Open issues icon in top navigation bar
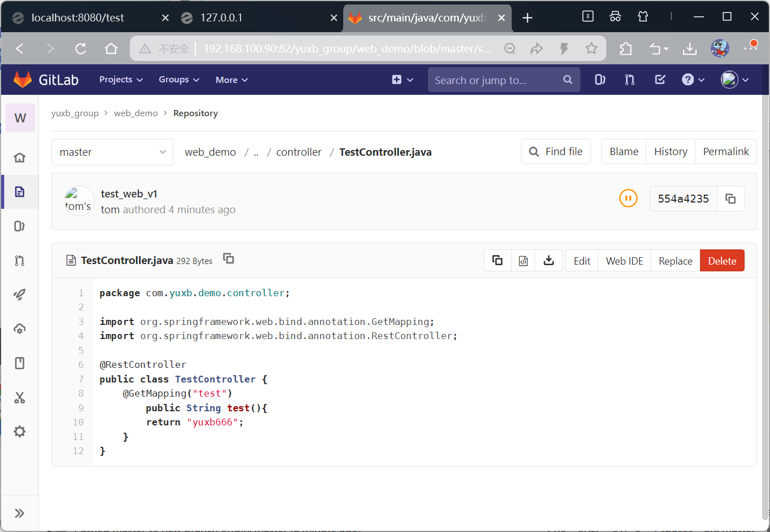Viewport: 770px width, 532px height. (600, 80)
